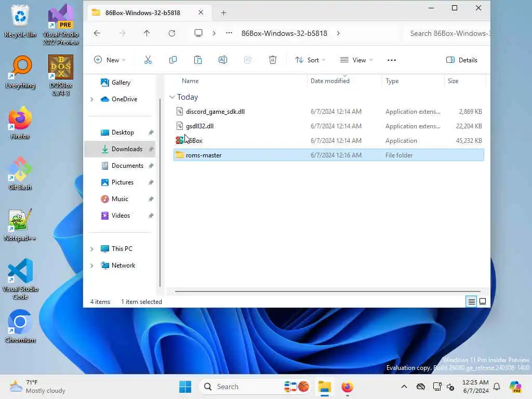
Task: Switch to large thumbnails view icon
Action: tap(483, 302)
